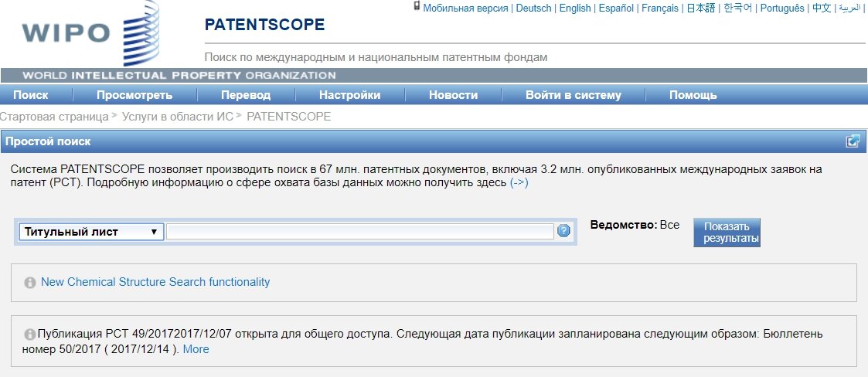The height and width of the screenshot is (377, 868).
Task: Open New Chemical Structure Search functionality link
Action: tap(155, 282)
